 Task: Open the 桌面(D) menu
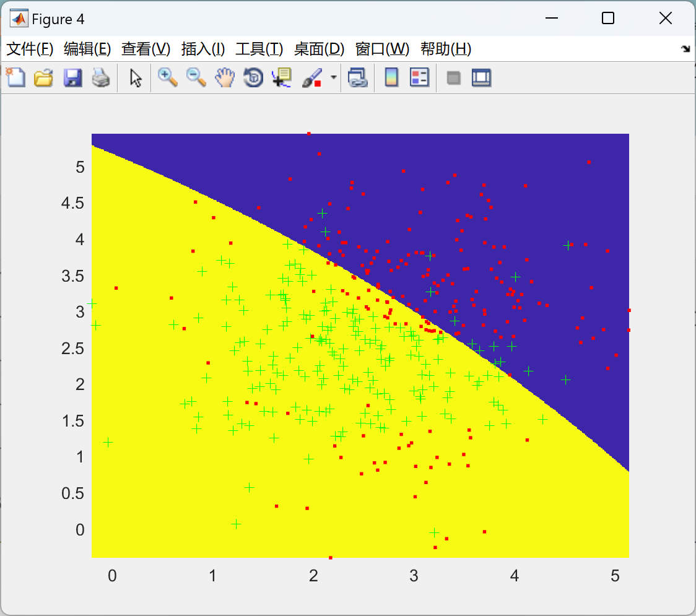pyautogui.click(x=319, y=49)
